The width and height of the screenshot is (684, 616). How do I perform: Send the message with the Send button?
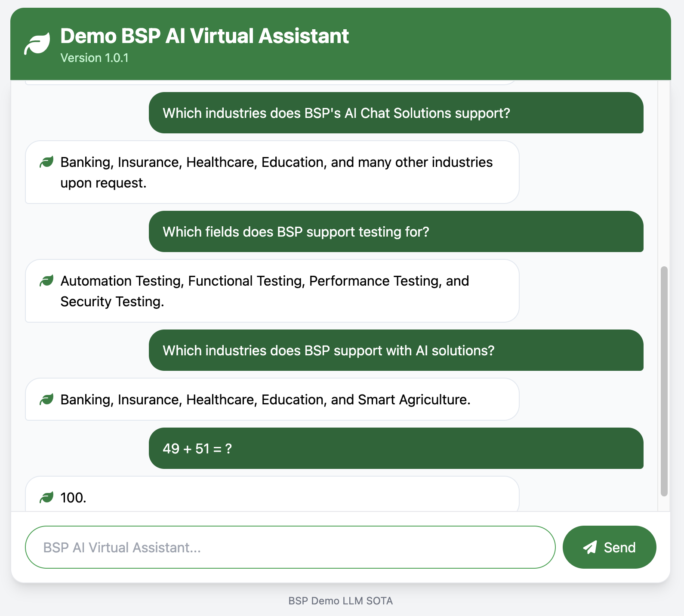(x=609, y=547)
